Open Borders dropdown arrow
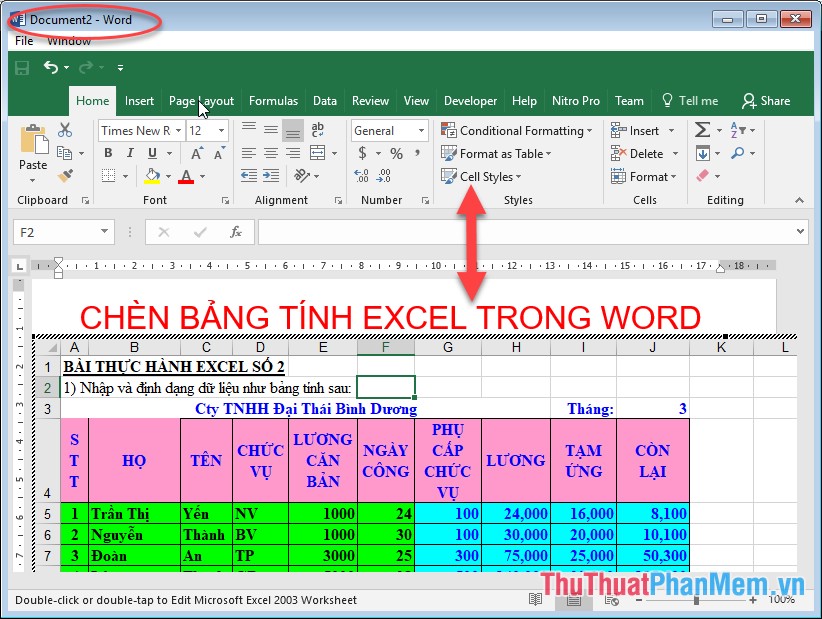This screenshot has height=619, width=822. [125, 177]
